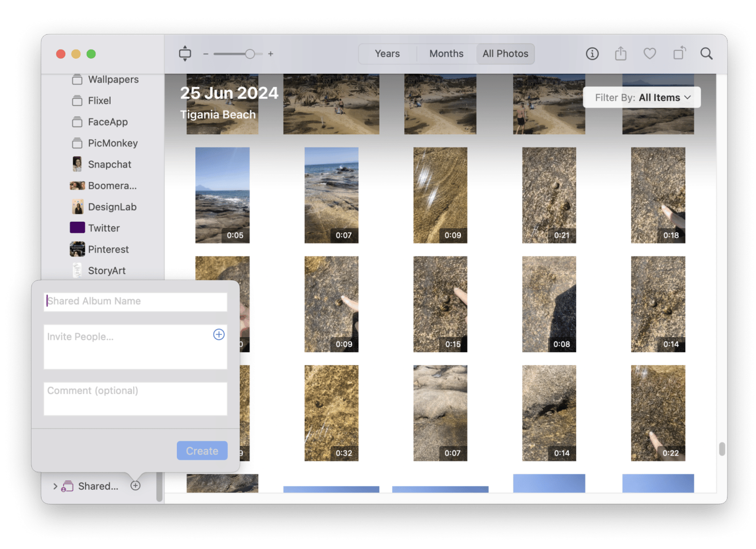
Task: Click the zoom in plus button
Action: 270,54
